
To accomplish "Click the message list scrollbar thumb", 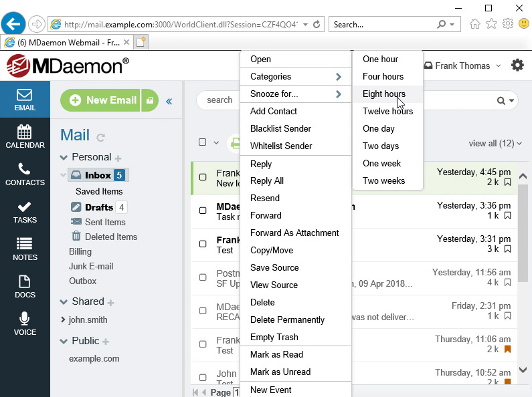I will [x=523, y=233].
